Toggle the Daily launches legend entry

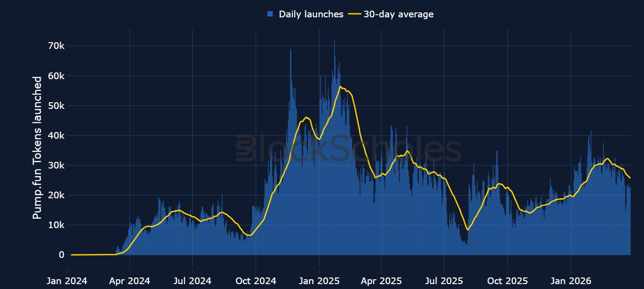click(305, 14)
